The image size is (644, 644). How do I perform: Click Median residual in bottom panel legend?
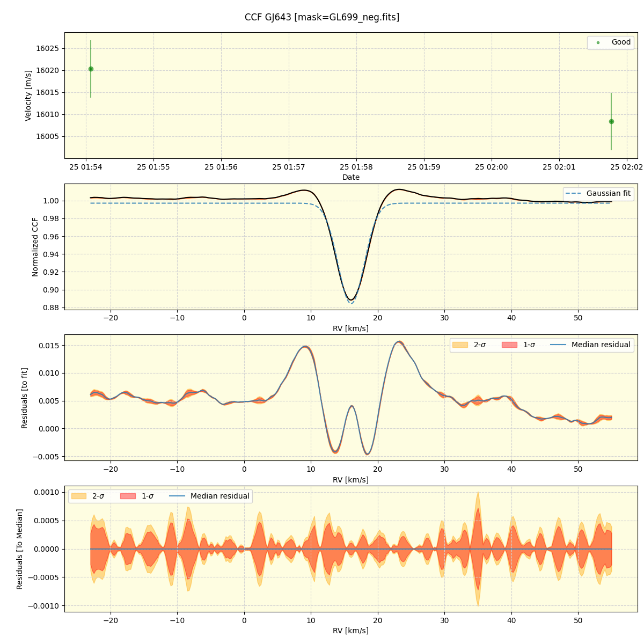(x=209, y=496)
